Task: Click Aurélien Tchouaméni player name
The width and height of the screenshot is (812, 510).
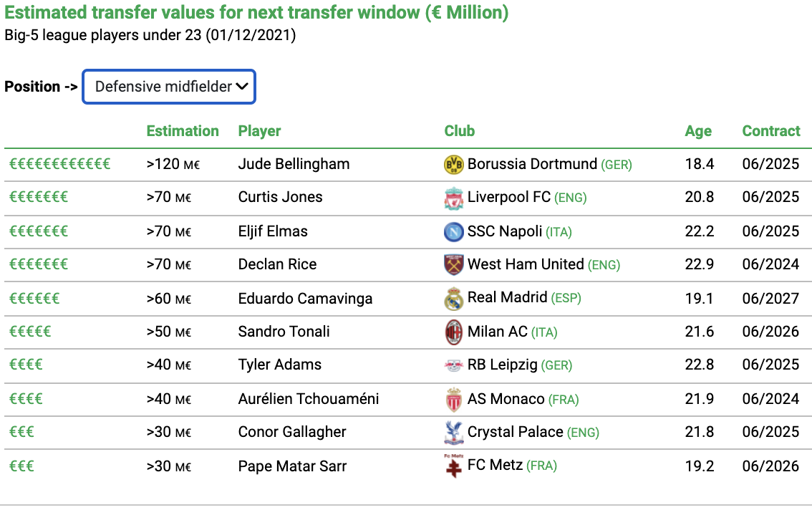Action: [308, 399]
